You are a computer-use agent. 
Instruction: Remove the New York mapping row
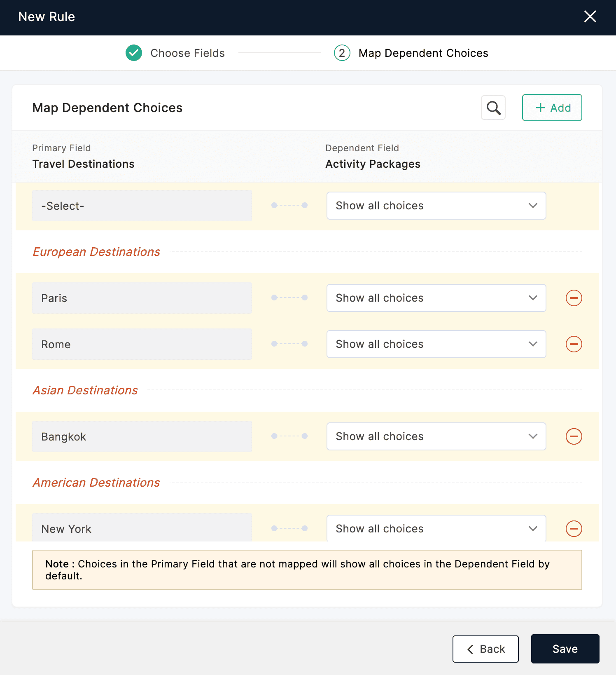coord(574,529)
